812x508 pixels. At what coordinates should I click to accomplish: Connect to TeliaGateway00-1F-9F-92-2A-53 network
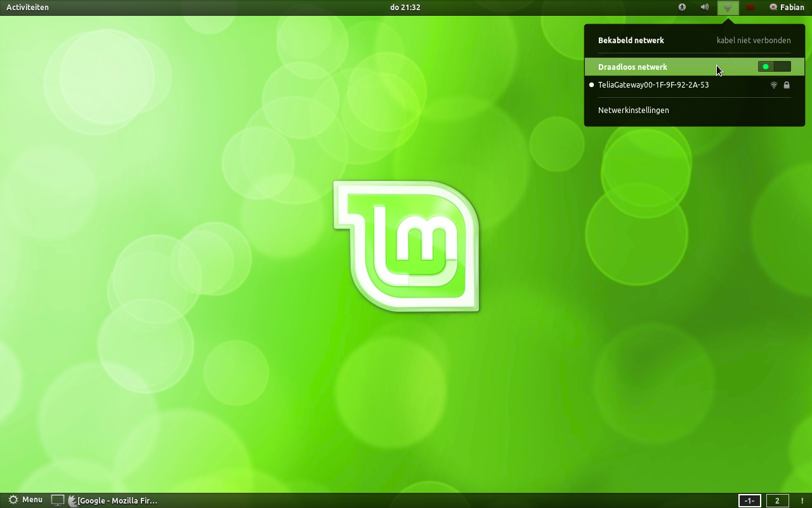pyautogui.click(x=694, y=85)
